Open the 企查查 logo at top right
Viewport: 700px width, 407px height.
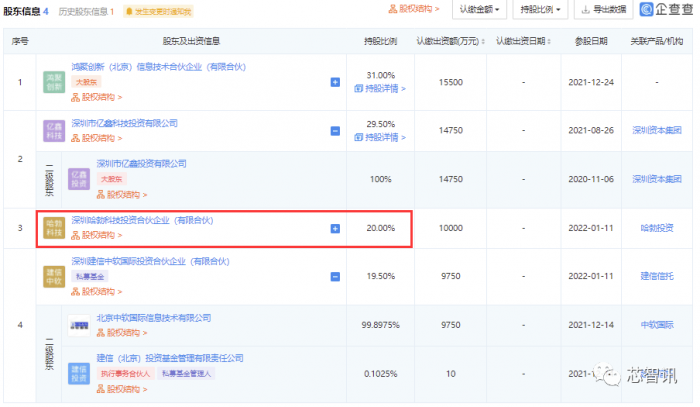tap(667, 9)
